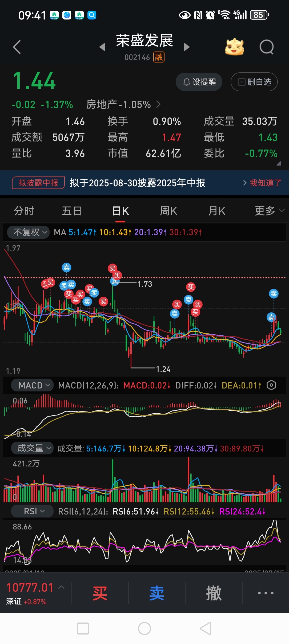Expand quote details with corner triangle
This screenshot has width=289, height=644.
279,163
